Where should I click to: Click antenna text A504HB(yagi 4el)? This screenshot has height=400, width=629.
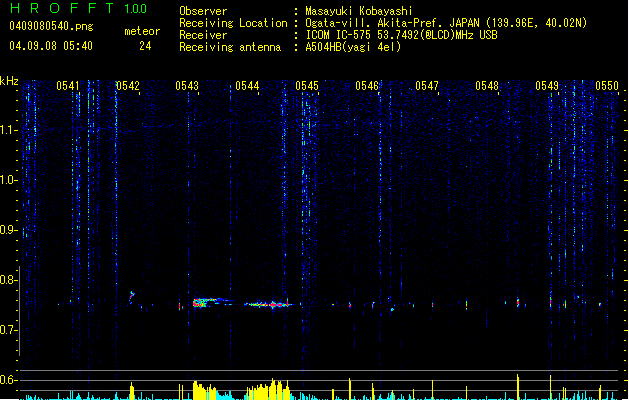coord(353,47)
